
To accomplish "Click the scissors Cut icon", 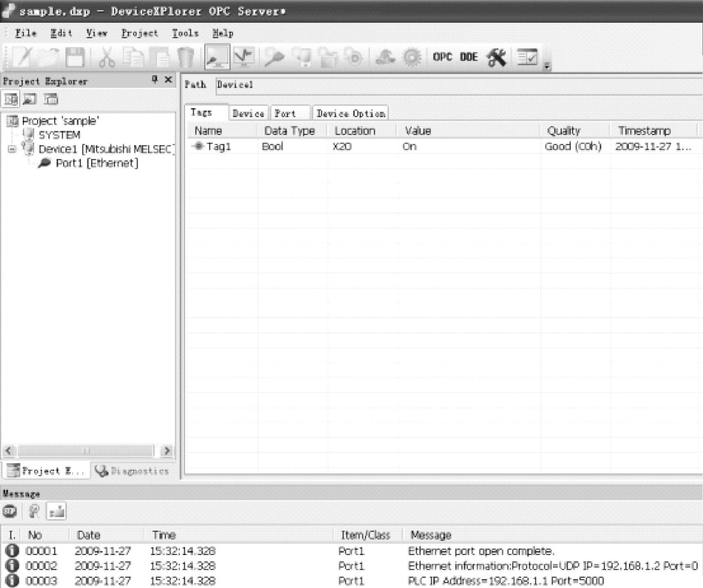I will pos(107,57).
